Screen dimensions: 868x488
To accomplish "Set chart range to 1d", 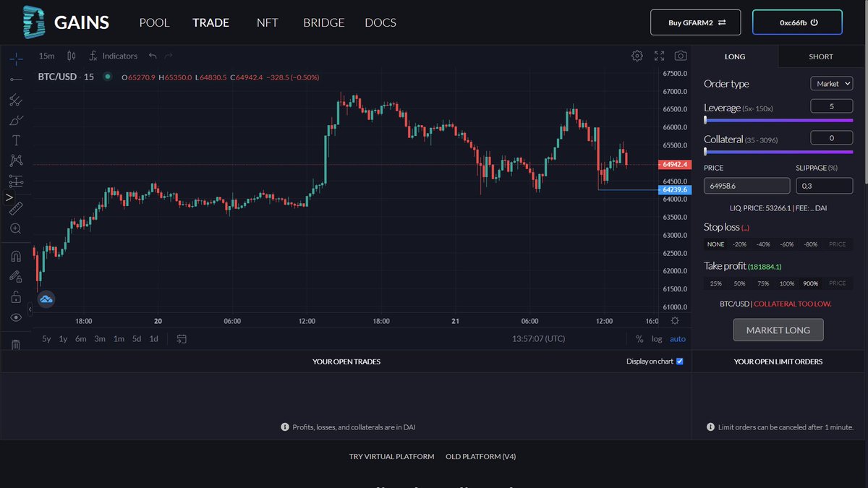I will (x=153, y=338).
